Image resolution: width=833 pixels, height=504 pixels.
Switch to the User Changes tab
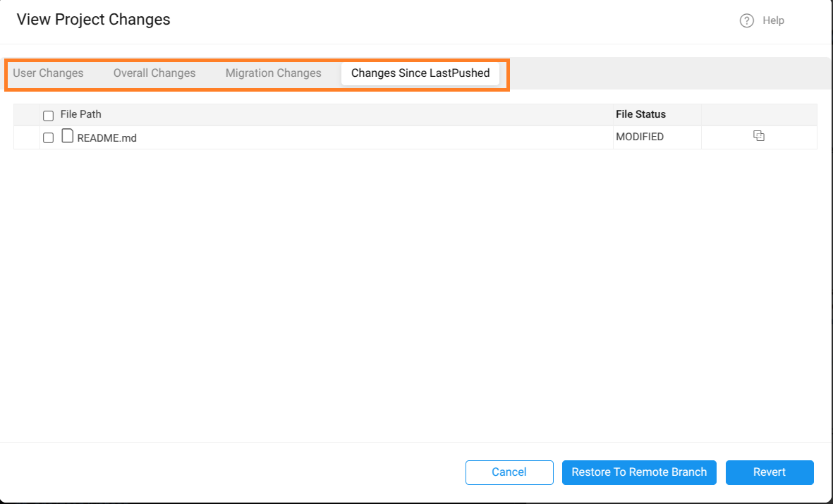(49, 73)
